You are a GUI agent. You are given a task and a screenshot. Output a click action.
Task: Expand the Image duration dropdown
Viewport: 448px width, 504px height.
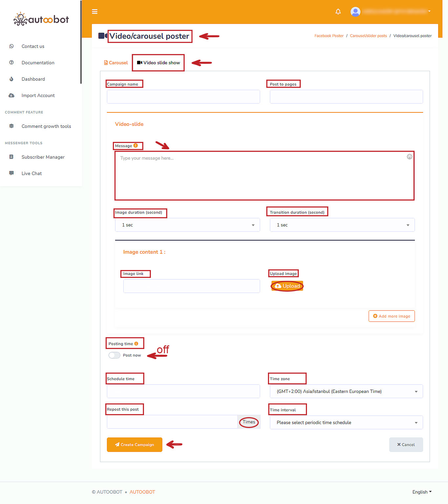[x=187, y=225]
